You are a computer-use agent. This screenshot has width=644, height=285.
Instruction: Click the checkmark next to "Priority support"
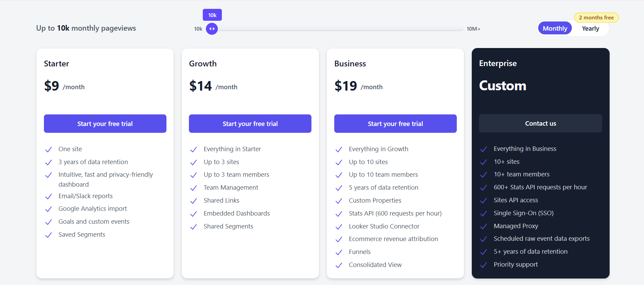point(484,265)
